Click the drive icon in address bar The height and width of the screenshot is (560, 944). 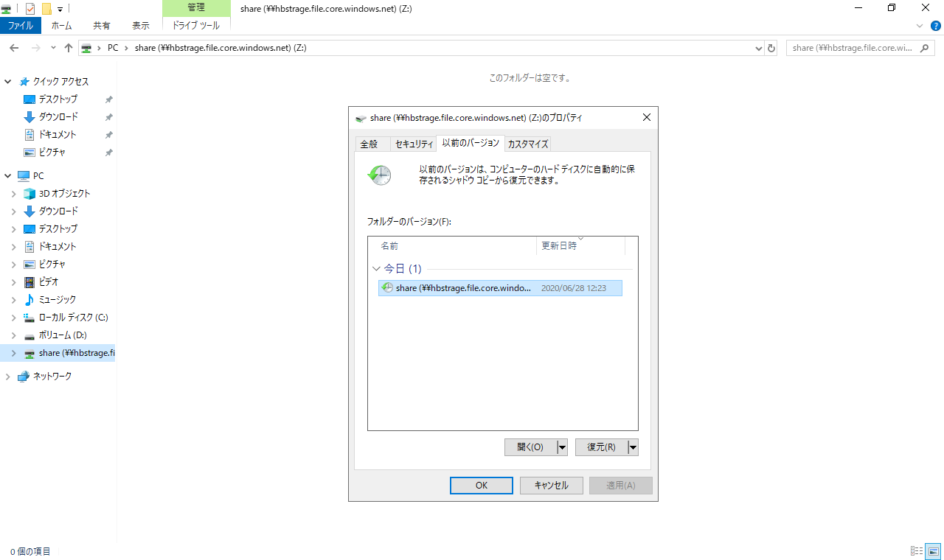(86, 48)
